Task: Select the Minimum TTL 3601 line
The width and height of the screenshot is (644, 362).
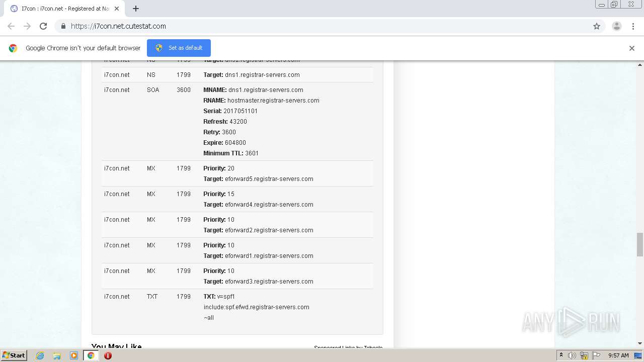Action: pos(231,153)
